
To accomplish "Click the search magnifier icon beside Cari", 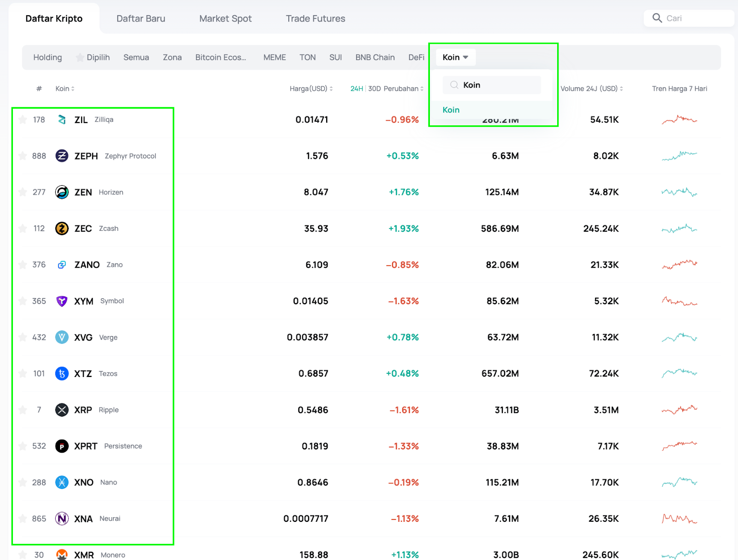I will pyautogui.click(x=657, y=18).
